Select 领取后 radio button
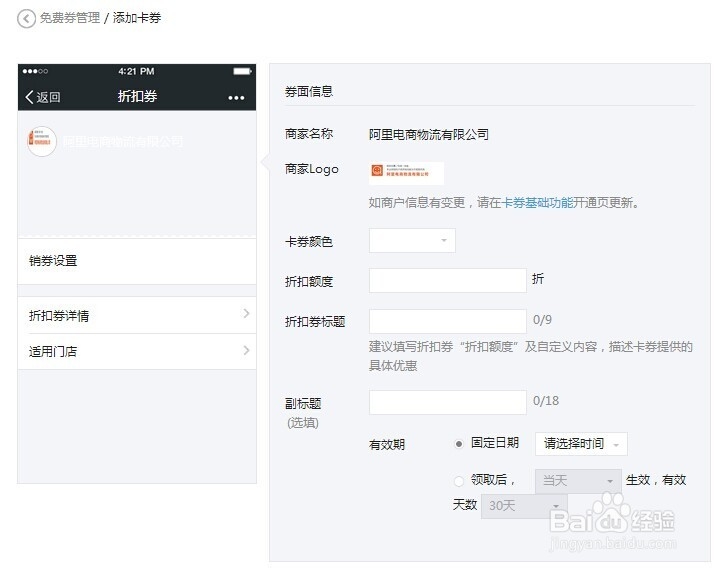This screenshot has height=568, width=716. (x=459, y=481)
